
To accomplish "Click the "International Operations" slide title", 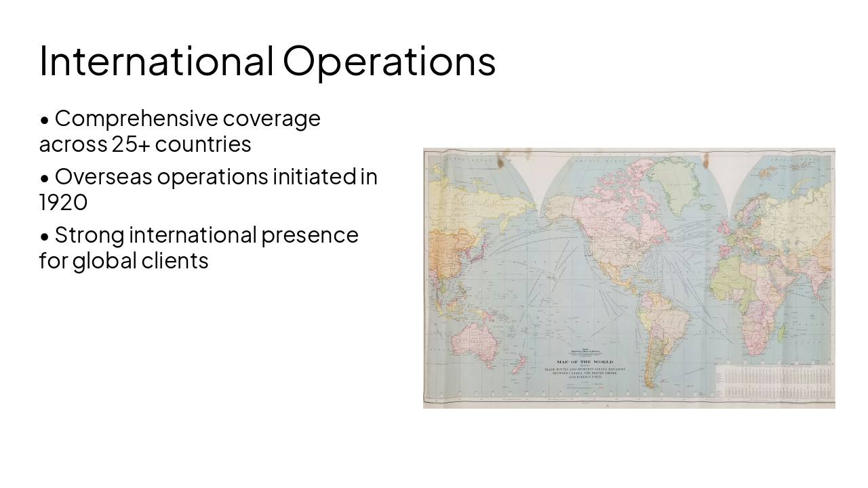I will click(x=267, y=60).
